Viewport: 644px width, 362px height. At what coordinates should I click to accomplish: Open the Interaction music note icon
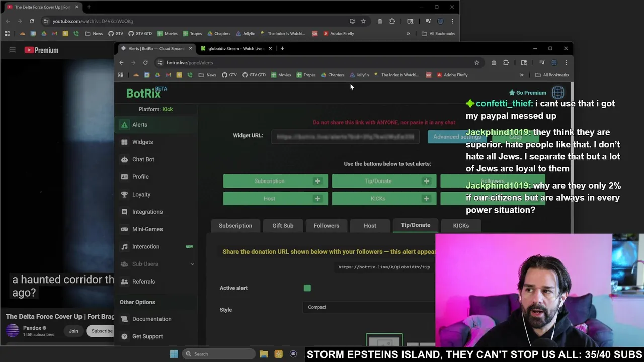124,247
